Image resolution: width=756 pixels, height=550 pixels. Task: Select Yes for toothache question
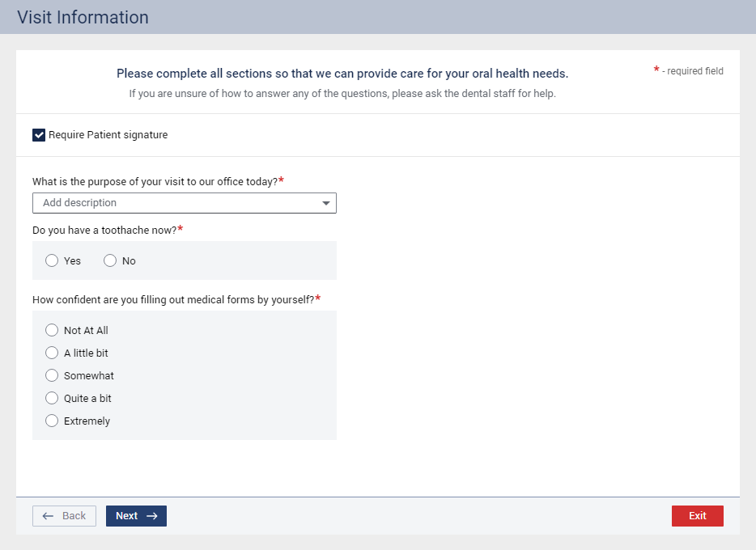[52, 260]
